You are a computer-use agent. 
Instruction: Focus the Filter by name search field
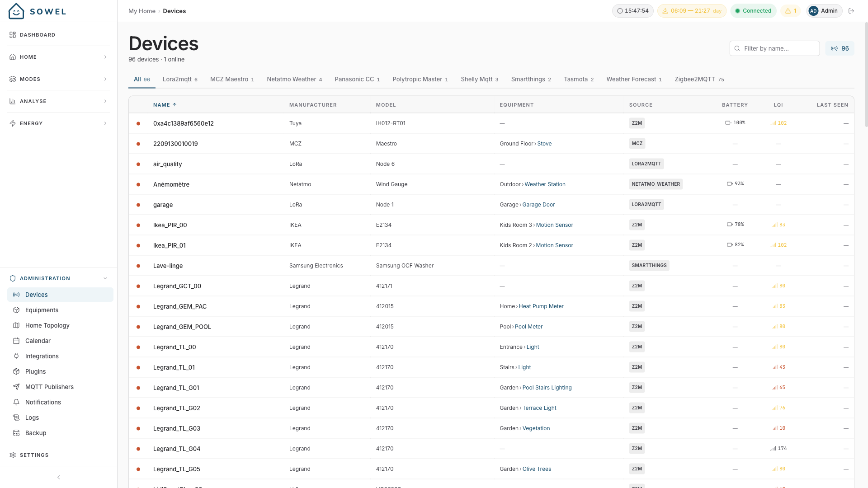[774, 48]
